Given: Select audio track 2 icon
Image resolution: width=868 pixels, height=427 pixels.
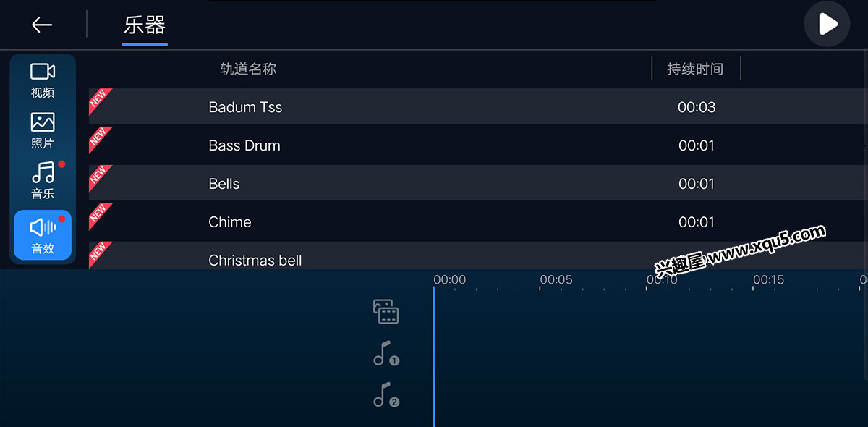Looking at the screenshot, I should pyautogui.click(x=386, y=394).
